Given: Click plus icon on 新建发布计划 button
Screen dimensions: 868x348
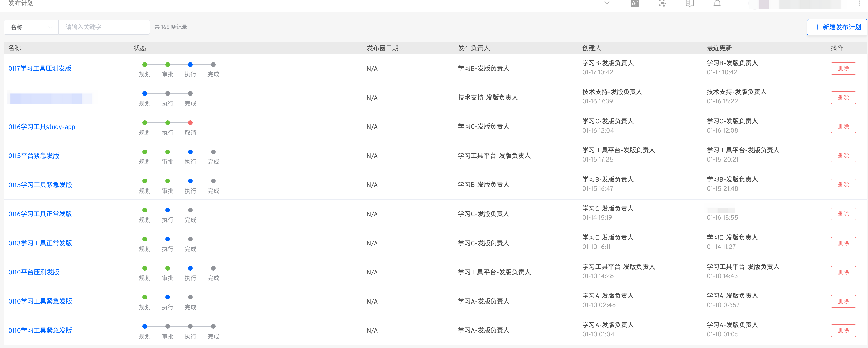Looking at the screenshot, I should click(x=817, y=27).
